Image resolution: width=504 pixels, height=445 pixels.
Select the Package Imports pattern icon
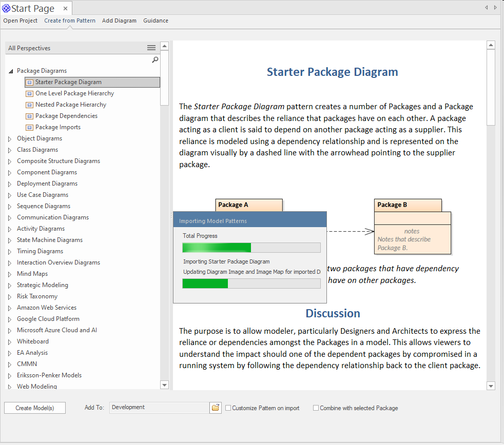point(30,127)
